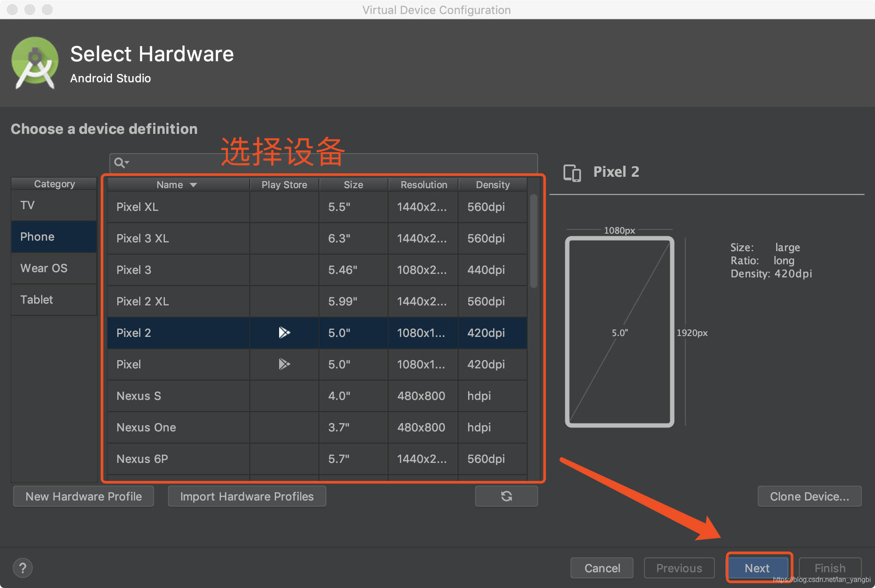Click the device icon beside Pixel 2 title
The height and width of the screenshot is (588, 875).
pos(572,173)
